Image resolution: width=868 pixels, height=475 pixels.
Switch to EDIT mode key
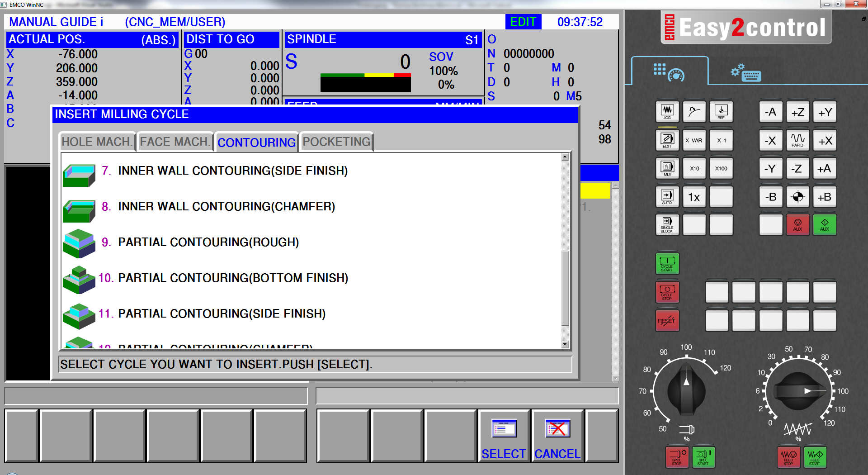[667, 140]
